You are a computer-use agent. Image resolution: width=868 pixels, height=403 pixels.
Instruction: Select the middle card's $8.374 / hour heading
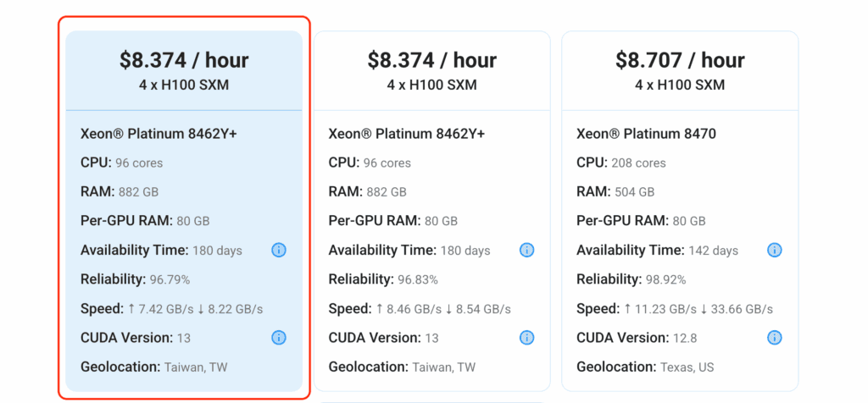[x=431, y=60]
